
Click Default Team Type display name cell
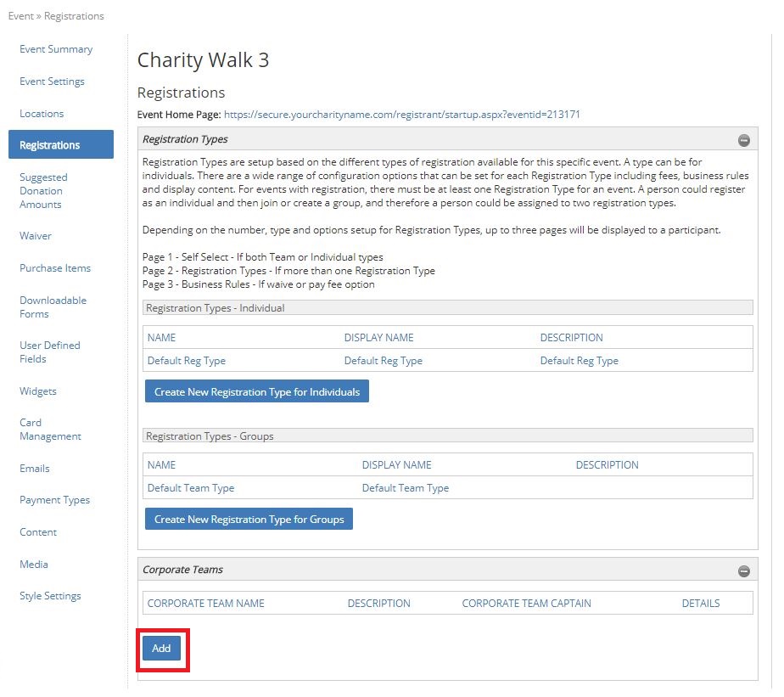406,488
